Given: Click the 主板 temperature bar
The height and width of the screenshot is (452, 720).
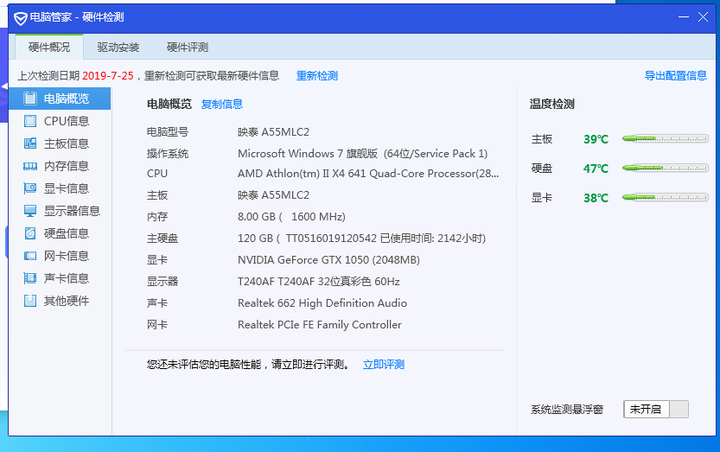Looking at the screenshot, I should 665,138.
